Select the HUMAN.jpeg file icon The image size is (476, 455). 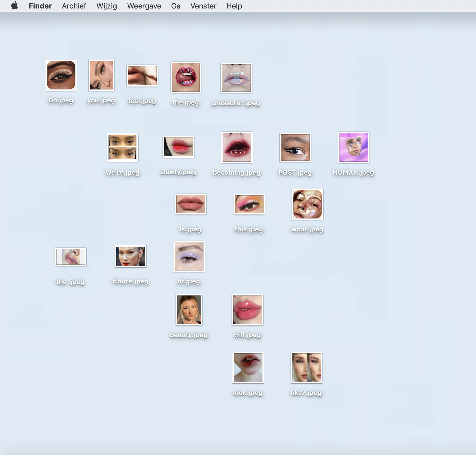[x=354, y=147]
